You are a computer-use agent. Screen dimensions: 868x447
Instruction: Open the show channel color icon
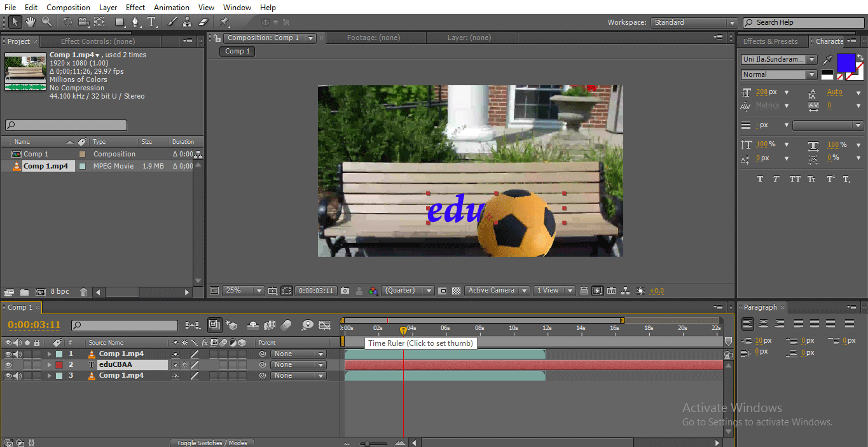click(373, 291)
